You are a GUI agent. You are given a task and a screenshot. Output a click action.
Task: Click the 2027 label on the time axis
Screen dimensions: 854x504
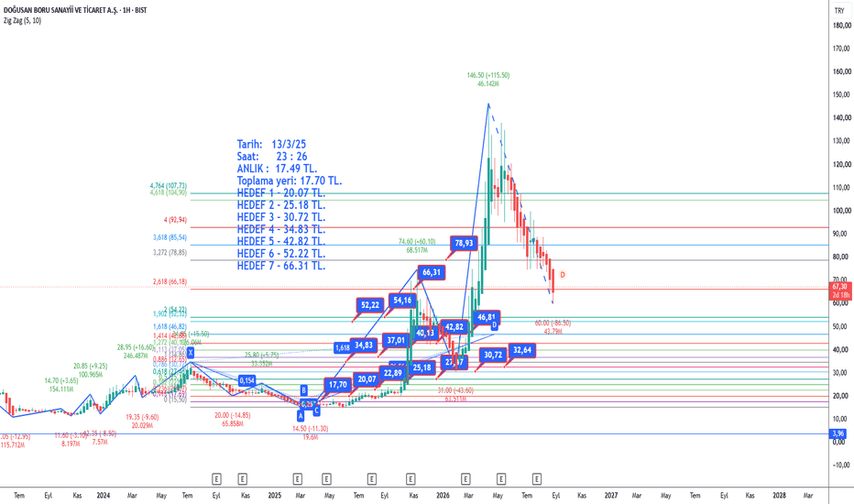point(611,495)
